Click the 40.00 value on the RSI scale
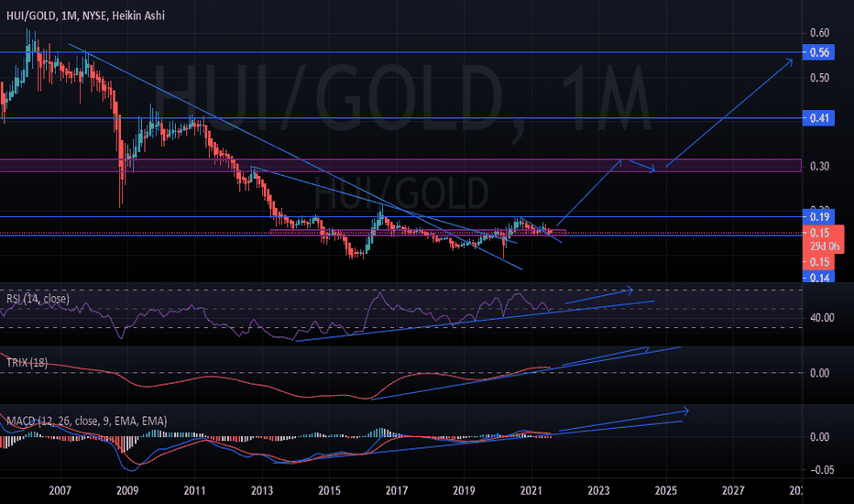Viewport: 854px width, 504px height. [822, 317]
